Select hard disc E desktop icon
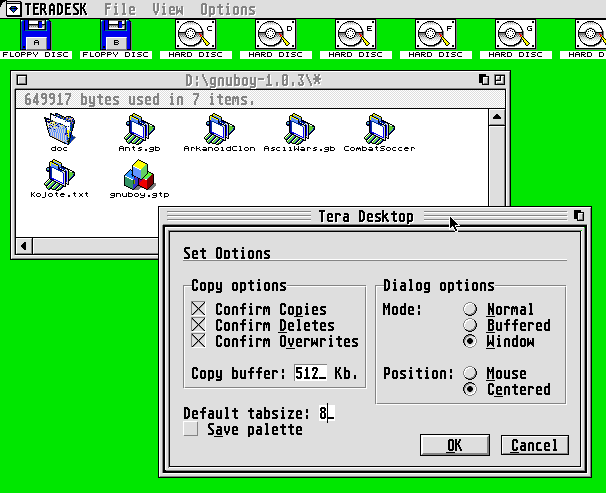The width and height of the screenshot is (606, 493). coord(355,34)
